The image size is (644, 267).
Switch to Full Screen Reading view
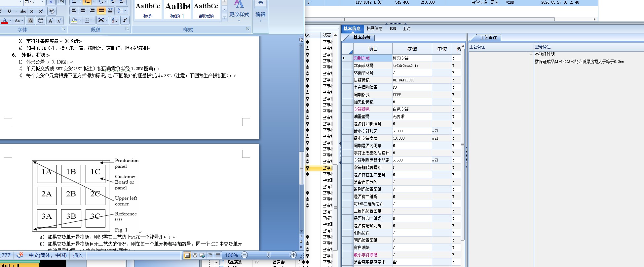195,255
